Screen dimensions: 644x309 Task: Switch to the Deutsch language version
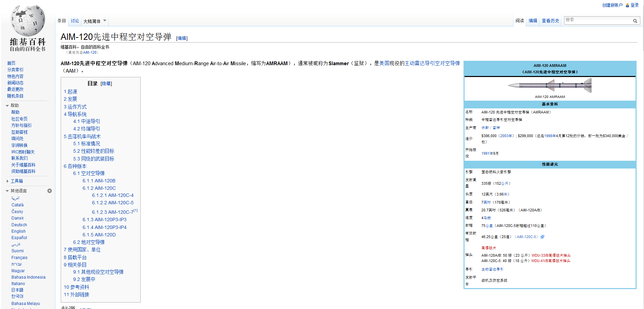[x=19, y=225]
